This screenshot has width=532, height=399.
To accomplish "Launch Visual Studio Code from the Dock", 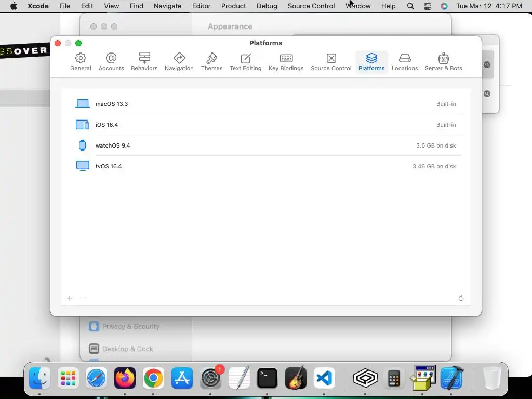I will coord(324,378).
